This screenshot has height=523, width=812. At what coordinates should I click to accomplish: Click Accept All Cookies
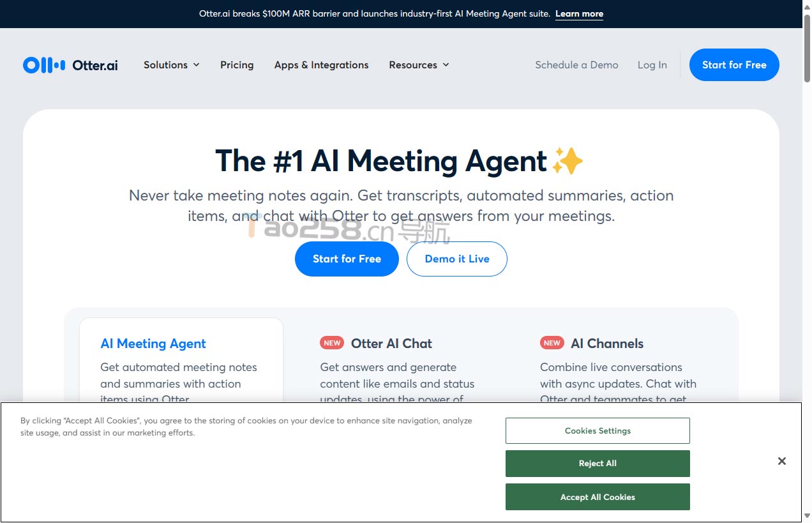coord(598,497)
